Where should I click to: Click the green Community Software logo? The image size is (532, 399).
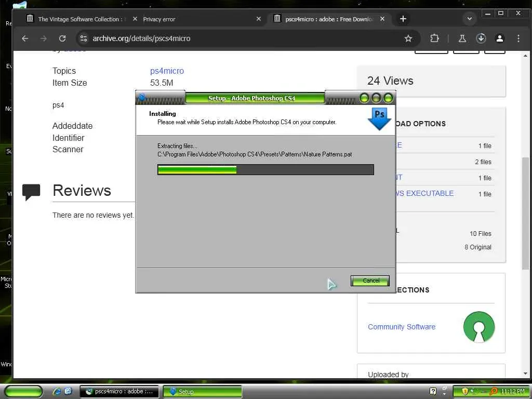(478, 327)
